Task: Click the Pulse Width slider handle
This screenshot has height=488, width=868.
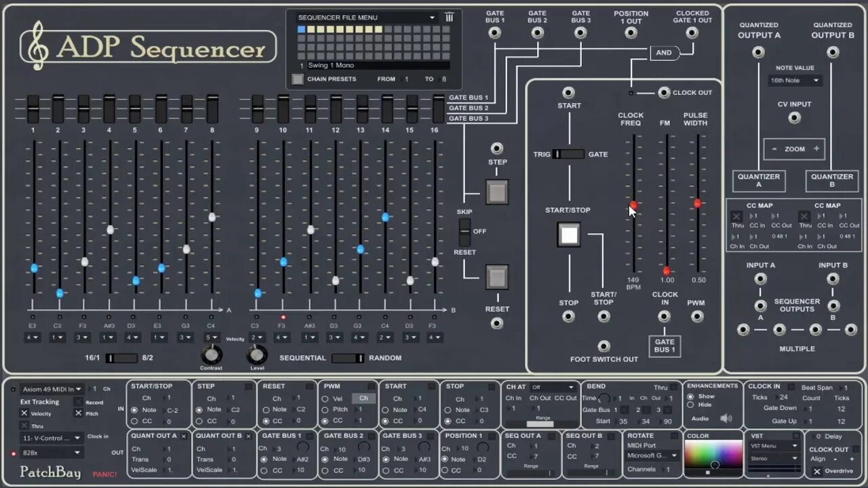Action: [697, 203]
